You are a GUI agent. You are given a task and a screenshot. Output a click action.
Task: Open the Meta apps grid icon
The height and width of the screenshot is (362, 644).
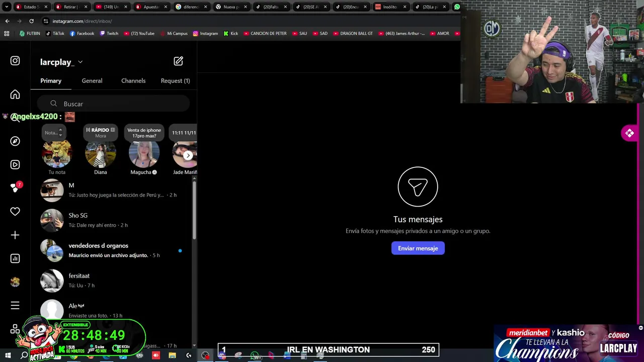click(15, 329)
